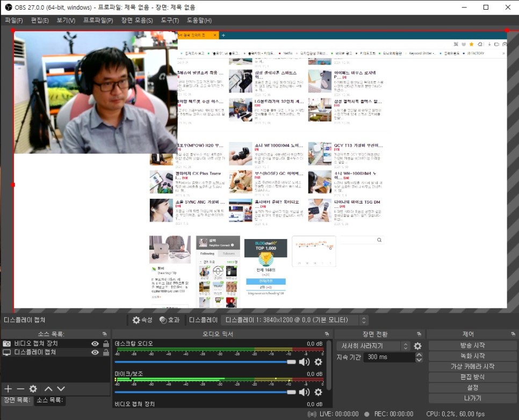Toggle lock on 디스플레이 캡쳐 source
The height and width of the screenshot is (420, 519).
click(106, 352)
